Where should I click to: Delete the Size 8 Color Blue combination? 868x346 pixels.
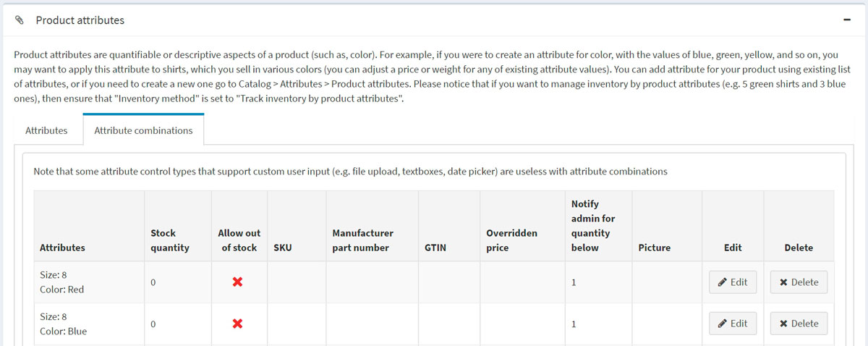tap(799, 324)
